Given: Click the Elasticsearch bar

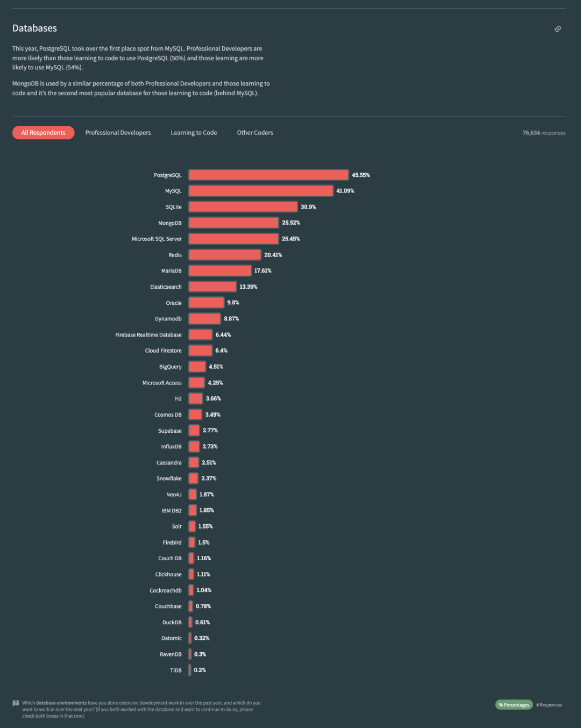Looking at the screenshot, I should tap(212, 287).
